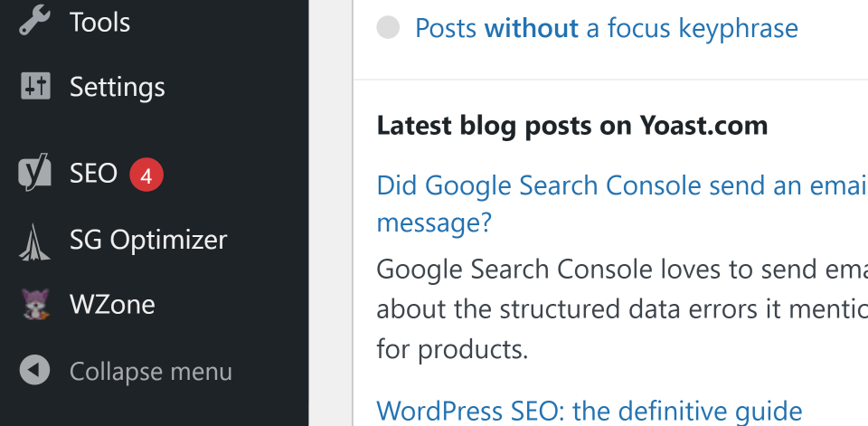This screenshot has height=426, width=868.
Task: Open the WZone menu item
Action: click(x=112, y=305)
